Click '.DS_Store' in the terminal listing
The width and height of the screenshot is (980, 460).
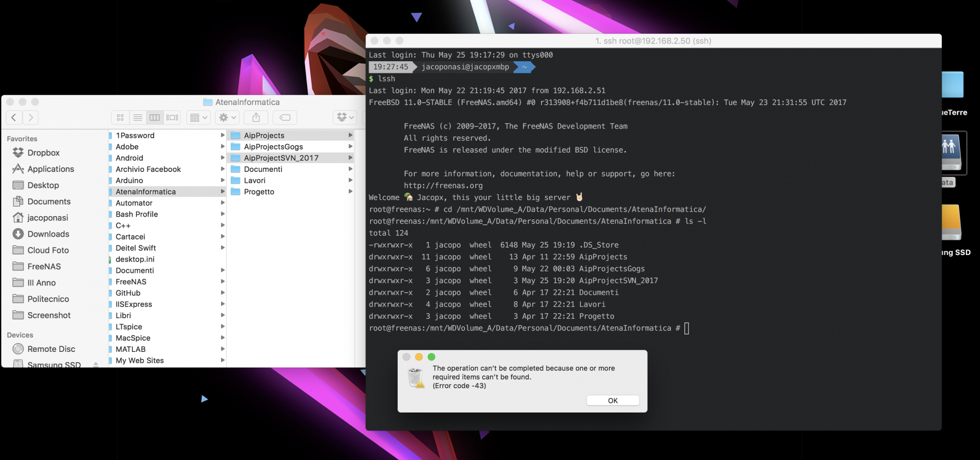(x=599, y=245)
